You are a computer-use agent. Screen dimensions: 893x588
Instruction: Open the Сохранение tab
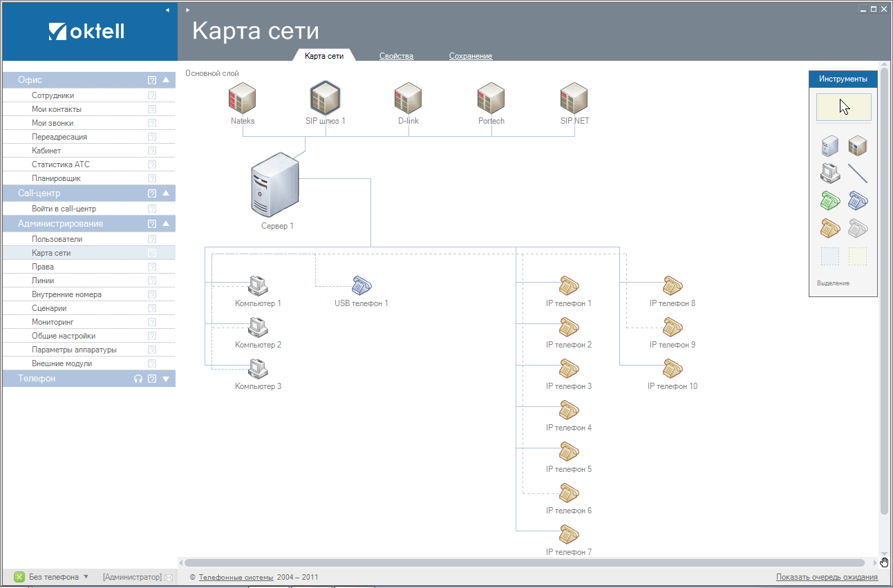coord(470,56)
